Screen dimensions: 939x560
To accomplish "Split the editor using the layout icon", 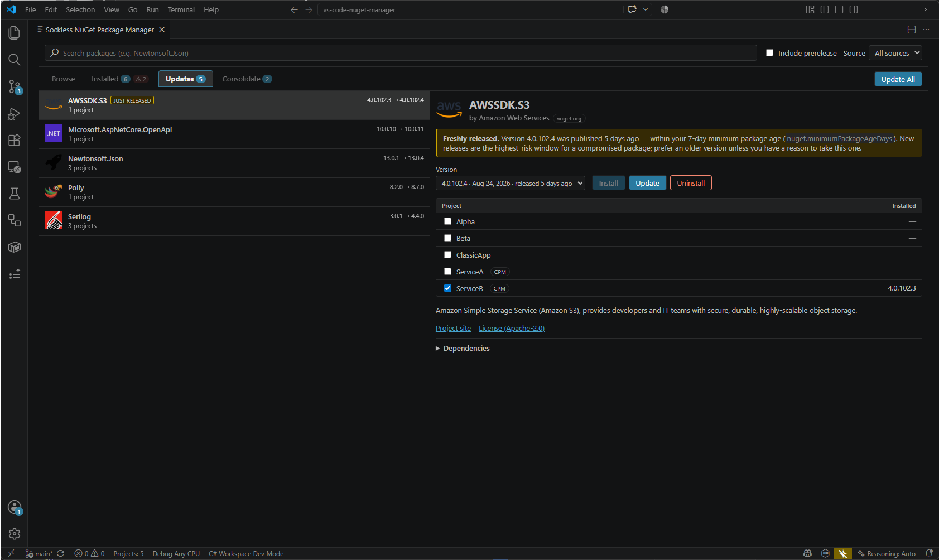I will click(x=912, y=30).
